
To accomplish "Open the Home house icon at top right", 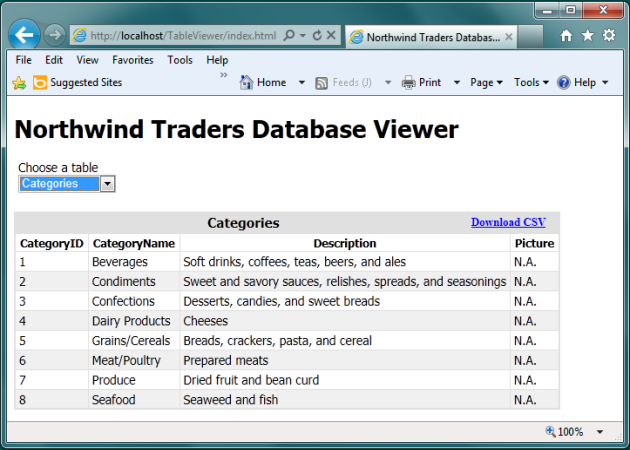I will pos(566,36).
